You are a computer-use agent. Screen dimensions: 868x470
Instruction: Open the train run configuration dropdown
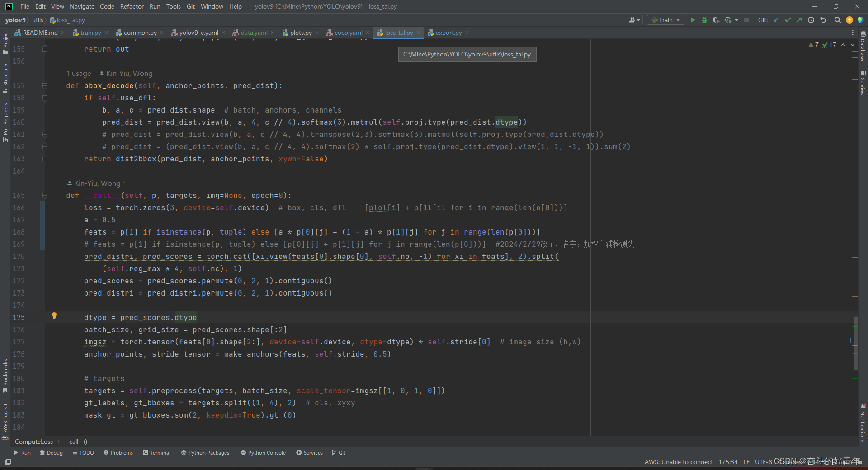coord(665,20)
